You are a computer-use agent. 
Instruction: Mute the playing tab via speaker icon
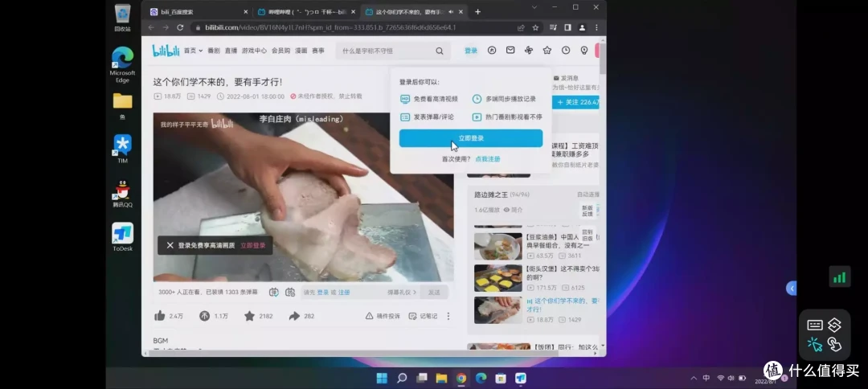(451, 11)
